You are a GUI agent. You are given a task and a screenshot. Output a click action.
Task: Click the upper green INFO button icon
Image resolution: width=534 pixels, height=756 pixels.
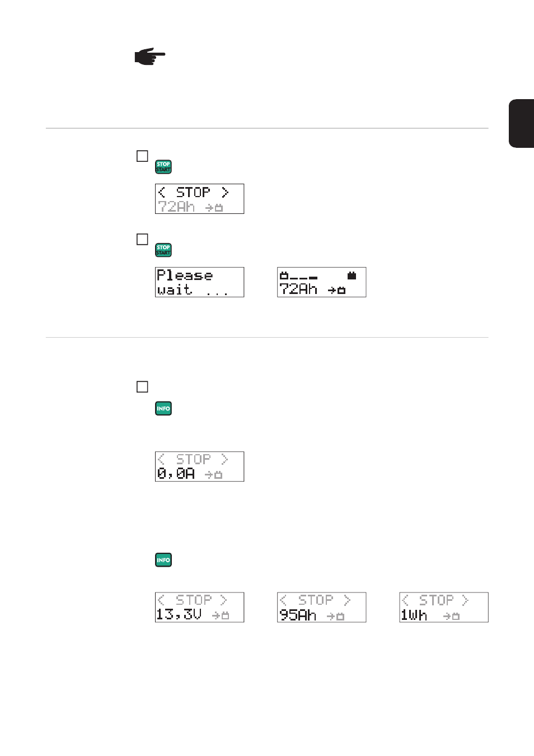pos(163,408)
